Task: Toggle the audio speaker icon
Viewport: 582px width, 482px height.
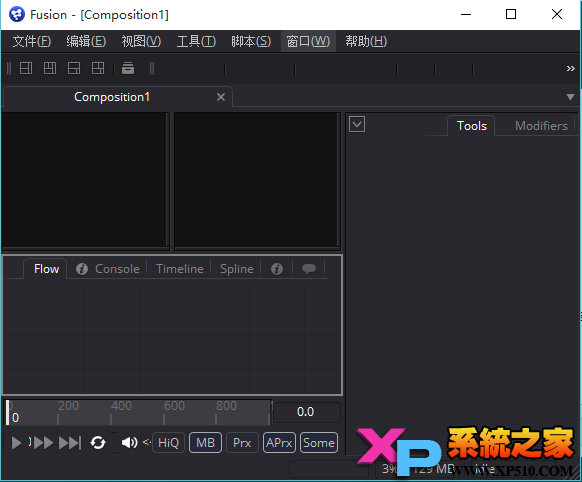Action: click(x=129, y=443)
